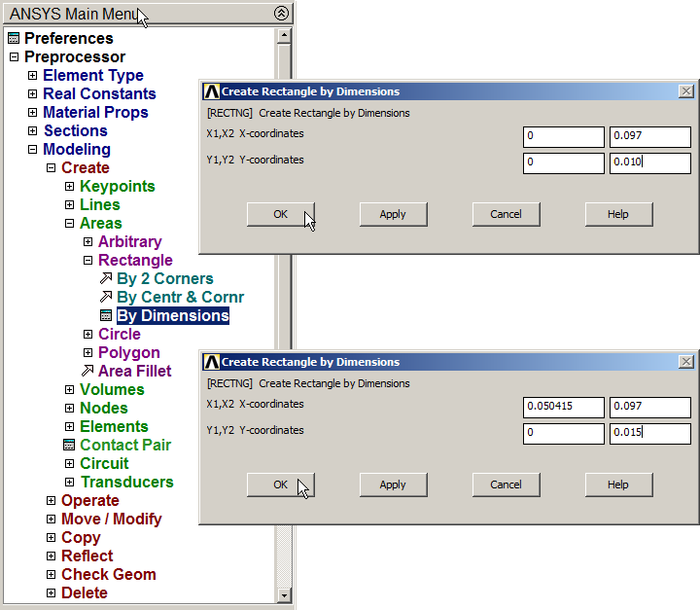
Task: Click the By 2 Corners arrow icon
Action: click(x=106, y=279)
